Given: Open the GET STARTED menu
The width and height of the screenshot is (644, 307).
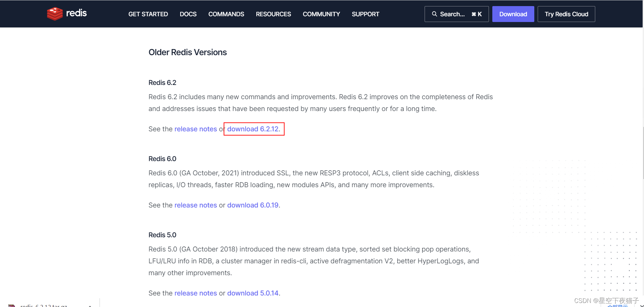Looking at the screenshot, I should pos(148,14).
